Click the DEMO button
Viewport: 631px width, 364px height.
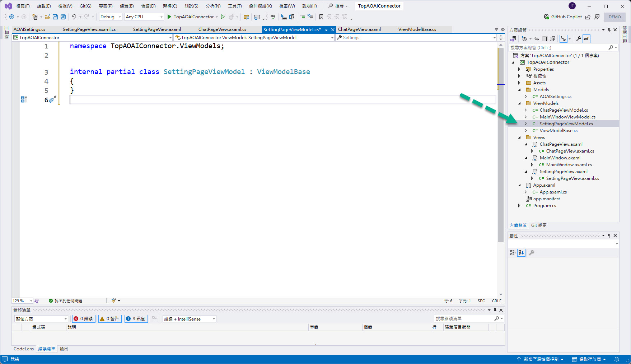615,17
